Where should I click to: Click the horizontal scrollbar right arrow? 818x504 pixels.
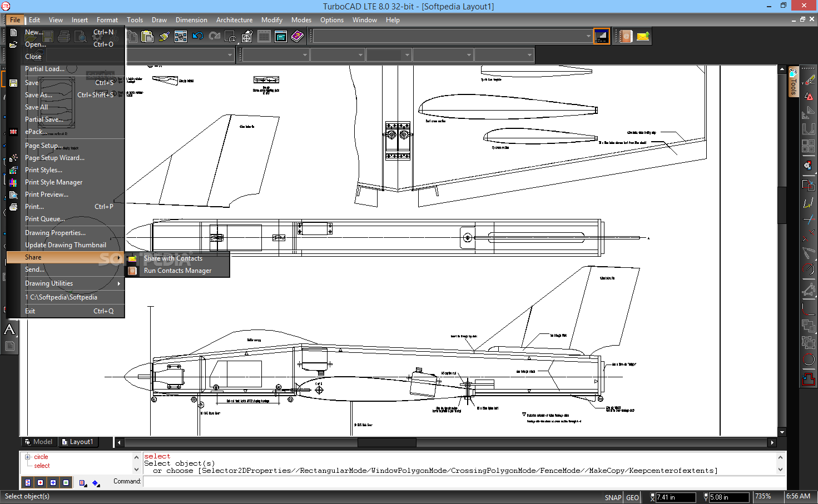pyautogui.click(x=772, y=443)
